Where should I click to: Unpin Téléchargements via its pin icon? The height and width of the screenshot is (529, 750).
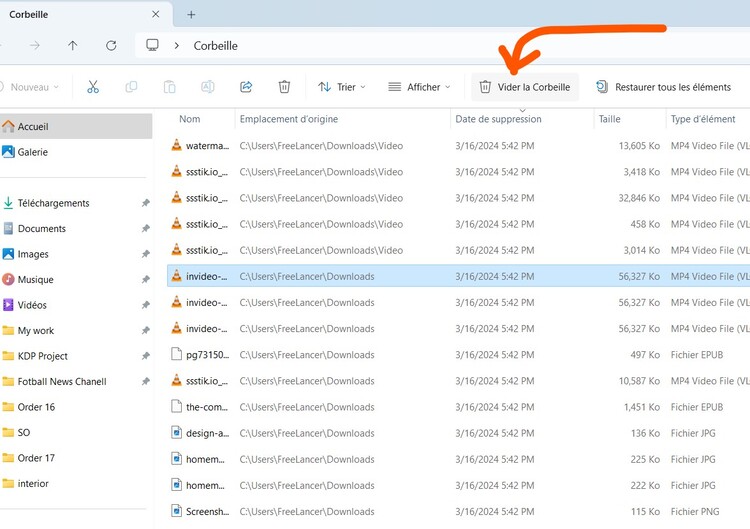tap(145, 203)
